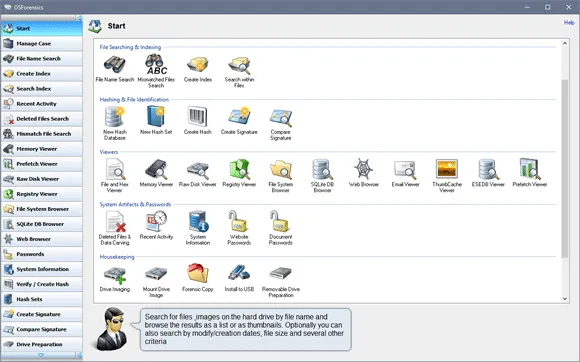Click the Help link
The width and height of the screenshot is (580, 362).
coord(569,23)
